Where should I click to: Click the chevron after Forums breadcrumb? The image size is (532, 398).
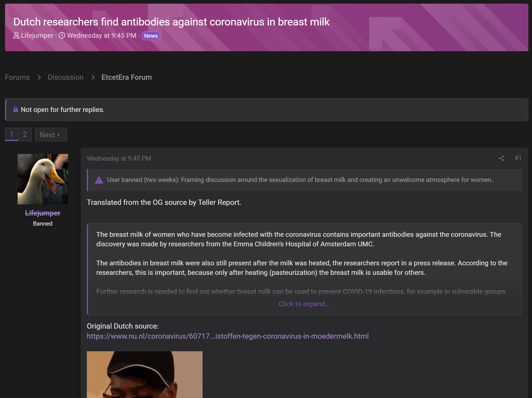39,77
